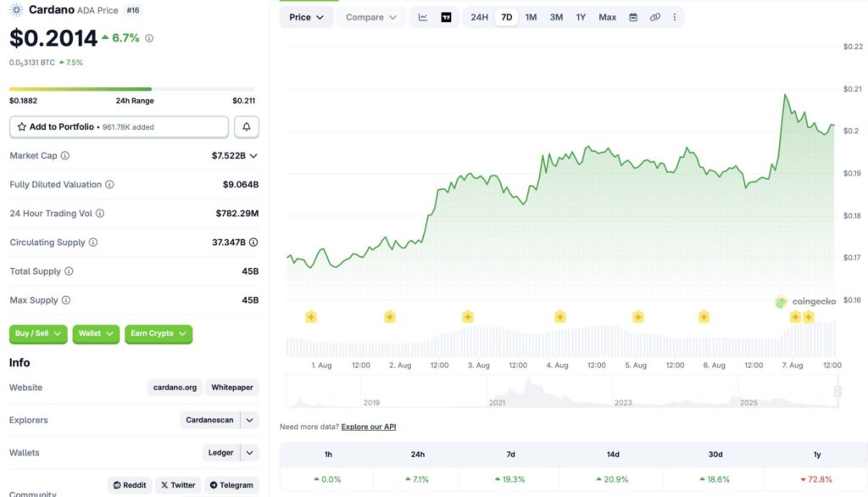
Task: Switch to the TradingView chart icon
Action: [x=446, y=17]
